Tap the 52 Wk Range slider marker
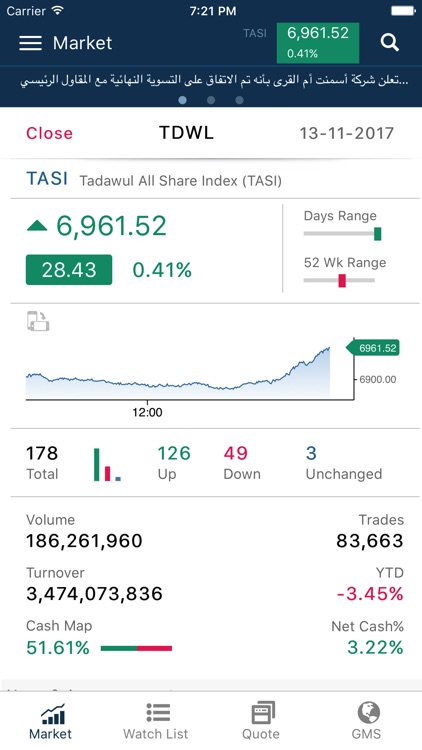Image resolution: width=422 pixels, height=750 pixels. [x=342, y=281]
